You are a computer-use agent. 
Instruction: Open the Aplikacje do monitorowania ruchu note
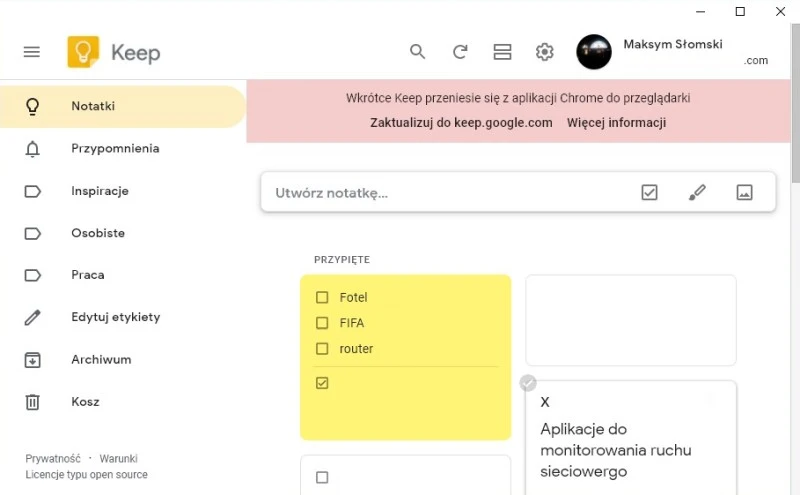pos(631,438)
